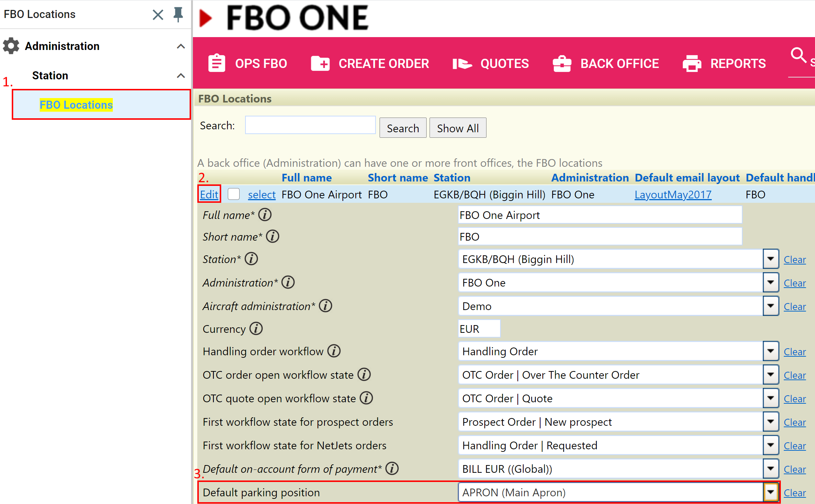This screenshot has width=815, height=504.
Task: Click select link for FBO One Airport
Action: click(262, 194)
